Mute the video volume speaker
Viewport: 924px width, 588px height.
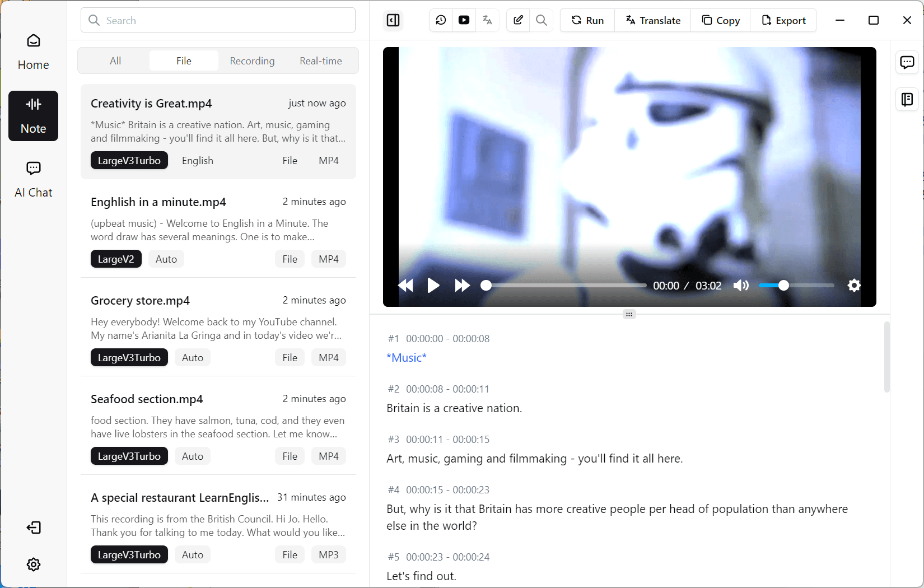tap(741, 286)
